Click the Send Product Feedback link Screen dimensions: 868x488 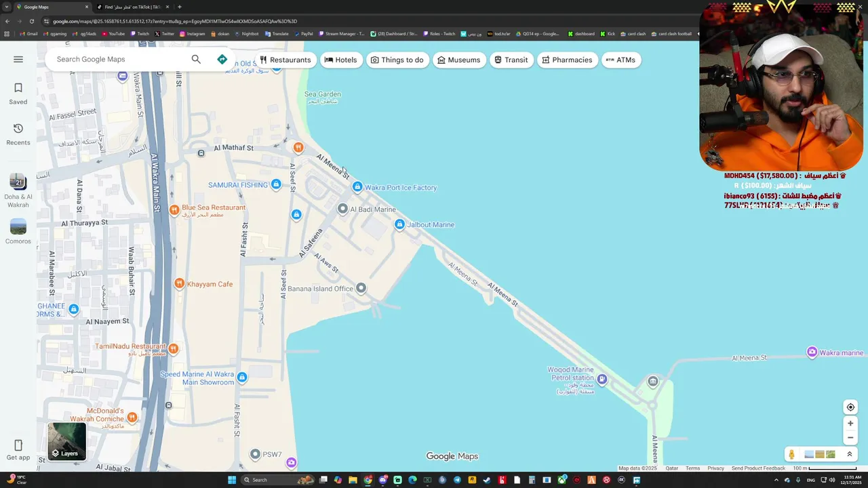click(x=758, y=468)
